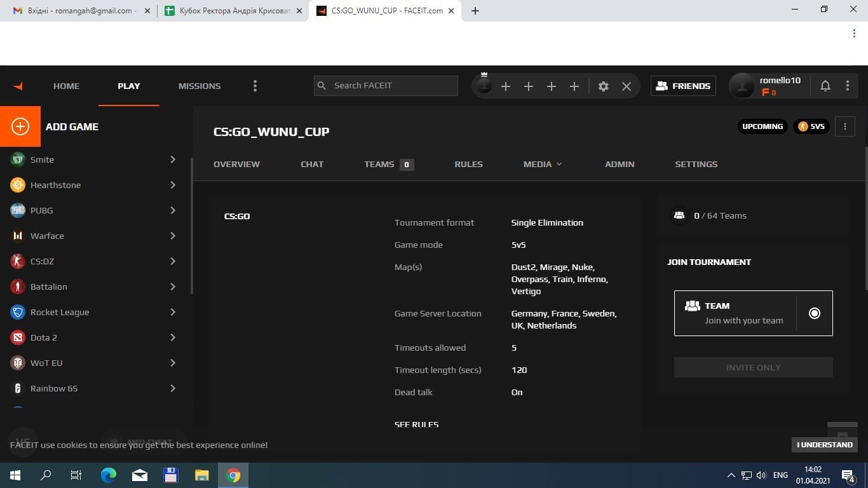Select the Team join radio button
Image resolution: width=868 pixels, height=488 pixels.
[815, 313]
